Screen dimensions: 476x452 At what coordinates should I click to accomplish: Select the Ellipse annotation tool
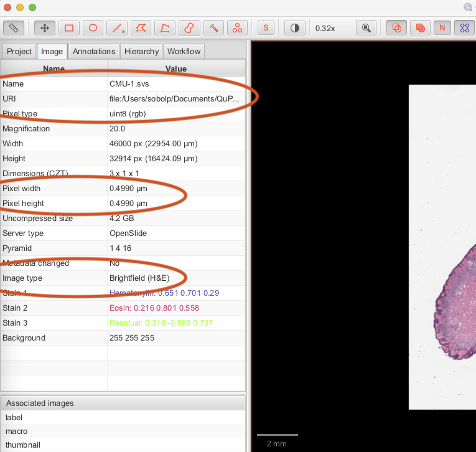93,28
